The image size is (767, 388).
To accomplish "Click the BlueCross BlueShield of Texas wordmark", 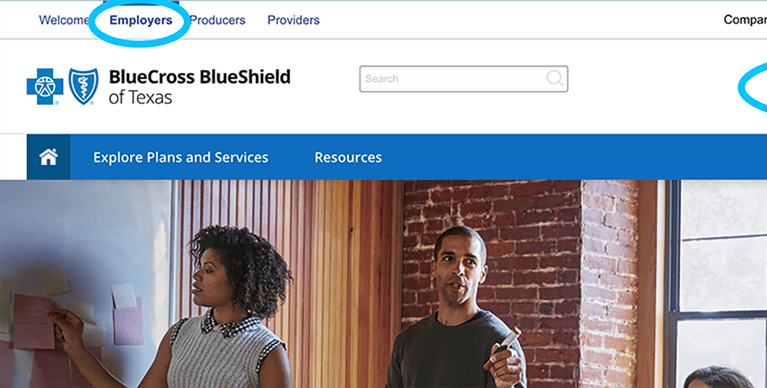I will click(x=200, y=87).
